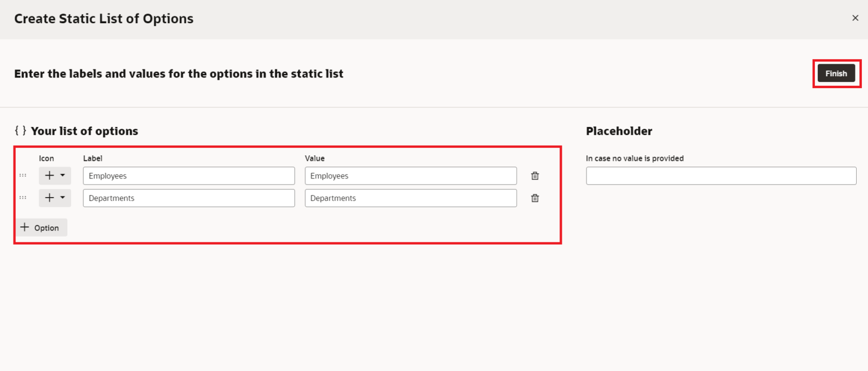Click the Finish button
Screen dimensions: 868x371
click(x=836, y=73)
